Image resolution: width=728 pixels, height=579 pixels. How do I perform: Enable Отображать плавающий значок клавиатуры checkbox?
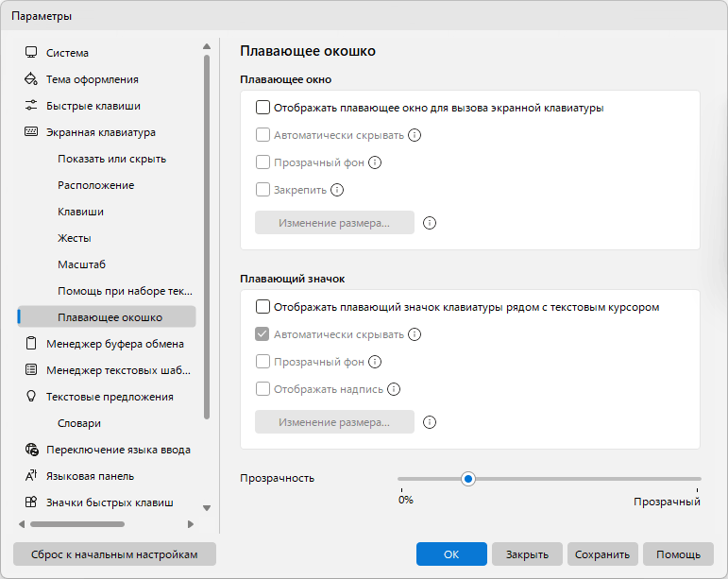coord(262,307)
